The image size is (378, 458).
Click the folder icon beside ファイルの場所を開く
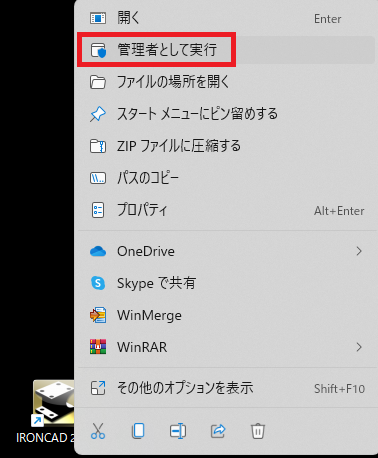tap(98, 82)
